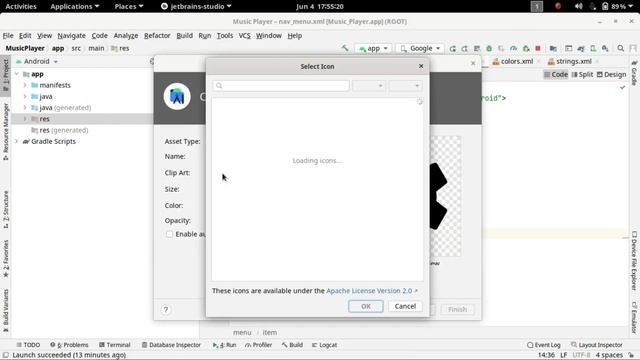The width and height of the screenshot is (640, 360).
Task: Click the Search Everywhere magnifier icon
Action: coord(620,49)
